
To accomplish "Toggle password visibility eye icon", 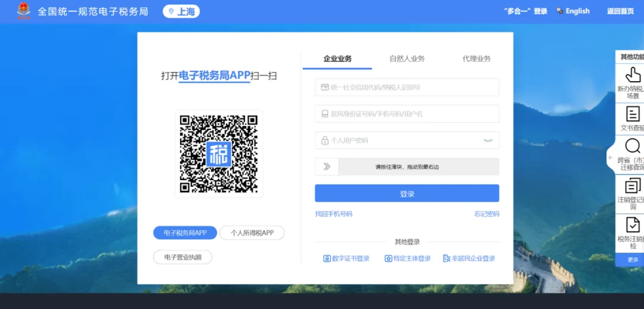I will click(x=488, y=141).
